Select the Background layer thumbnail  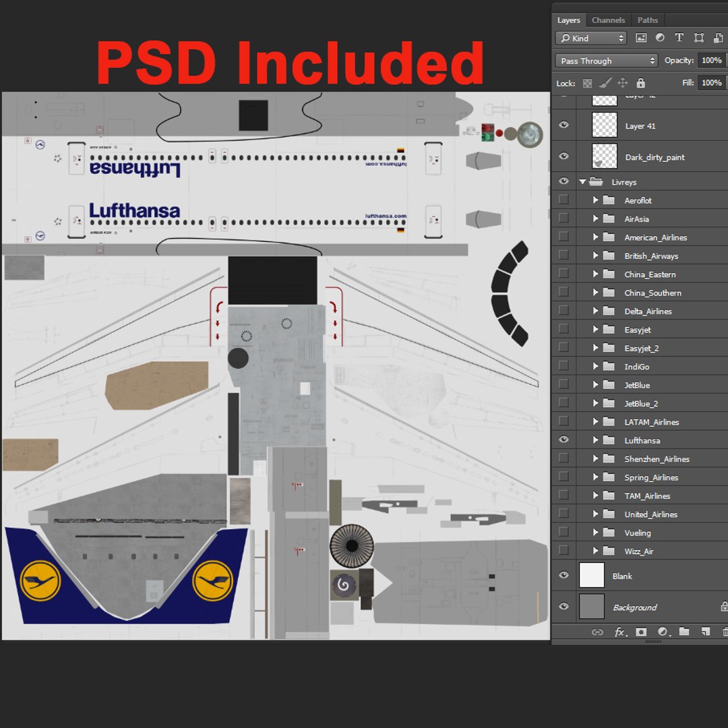point(592,607)
